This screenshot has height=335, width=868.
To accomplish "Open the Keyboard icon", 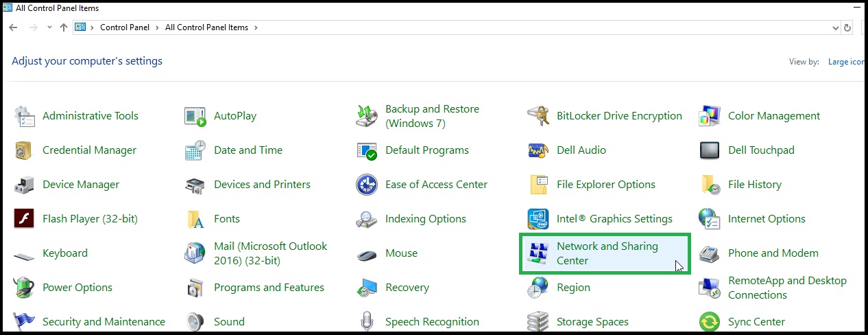I will [24, 255].
